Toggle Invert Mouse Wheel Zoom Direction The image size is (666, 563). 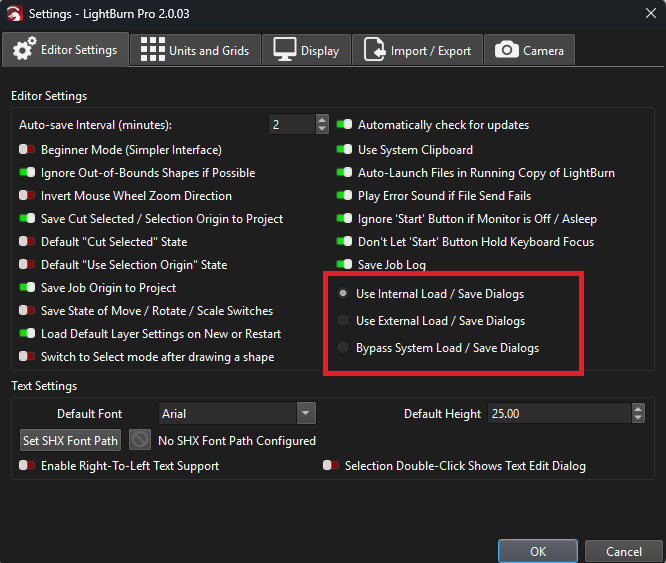(x=27, y=196)
